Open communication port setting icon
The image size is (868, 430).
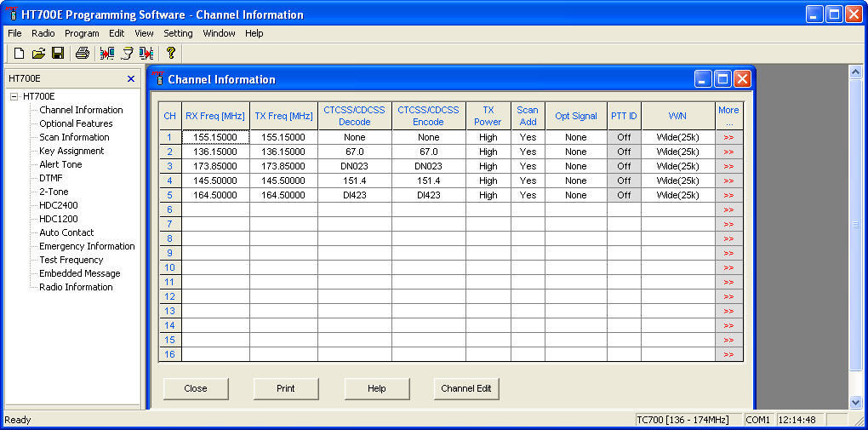(x=127, y=53)
